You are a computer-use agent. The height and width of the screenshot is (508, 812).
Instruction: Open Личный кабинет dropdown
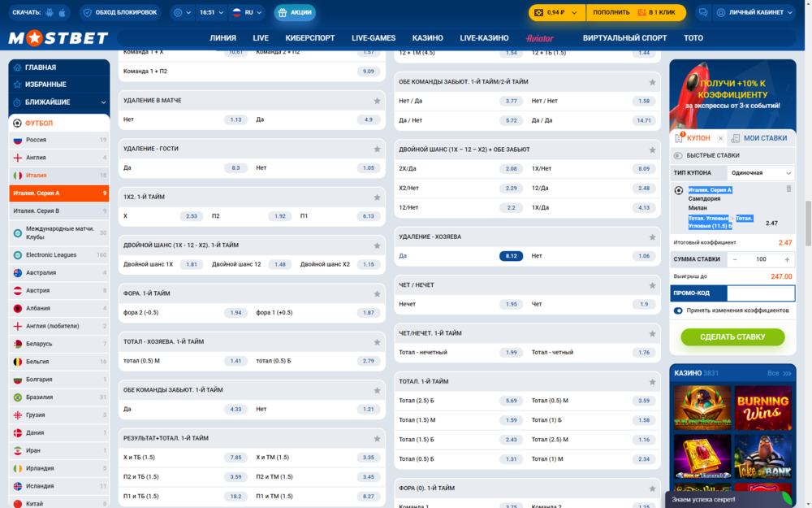click(754, 12)
